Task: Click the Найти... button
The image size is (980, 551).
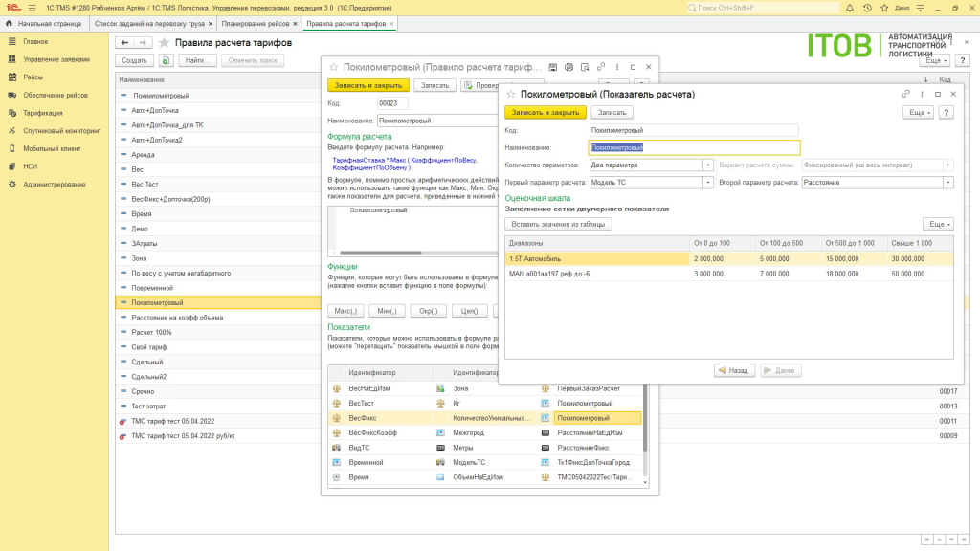Action: coord(197,60)
